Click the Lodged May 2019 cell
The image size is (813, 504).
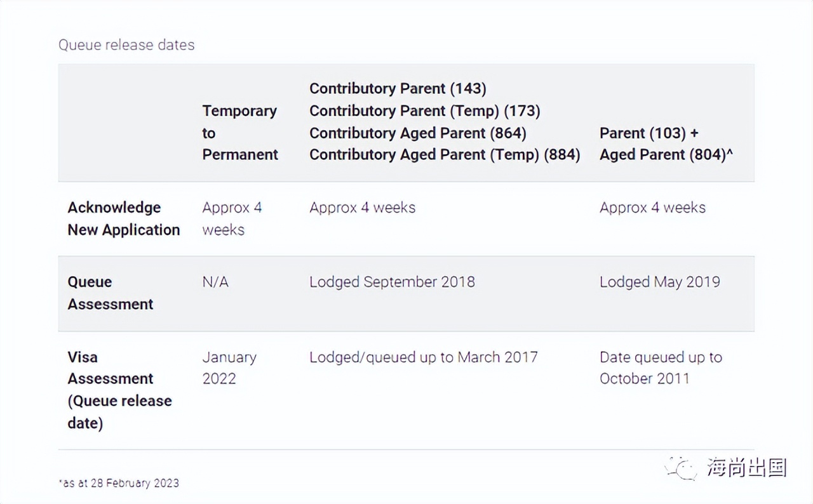click(659, 282)
